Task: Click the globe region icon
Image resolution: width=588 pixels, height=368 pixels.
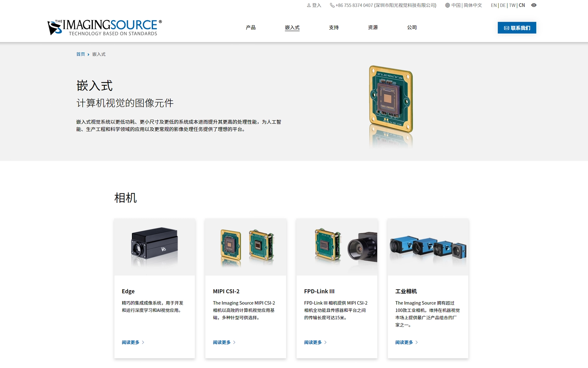Action: pyautogui.click(x=447, y=5)
